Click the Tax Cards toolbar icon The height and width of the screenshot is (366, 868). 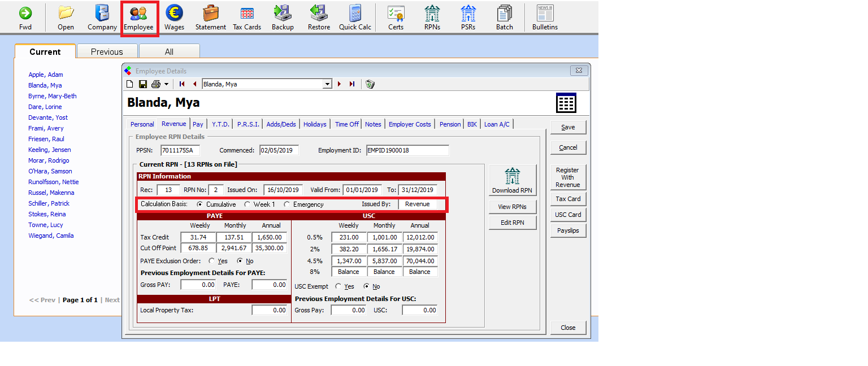click(247, 14)
